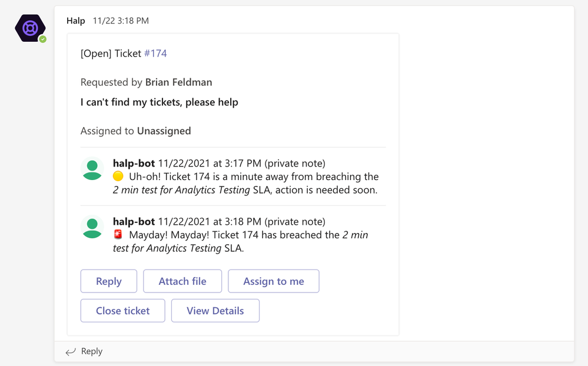
Task: Click the Assigned to Unassigned text
Action: point(136,131)
